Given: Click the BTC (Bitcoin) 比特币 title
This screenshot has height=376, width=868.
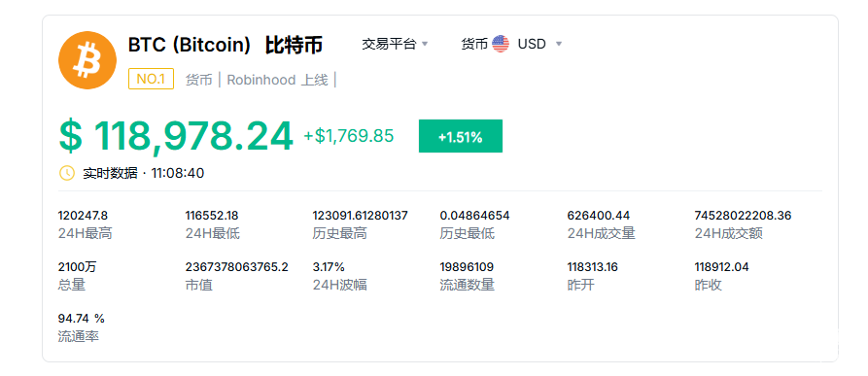Looking at the screenshot, I should 226,45.
